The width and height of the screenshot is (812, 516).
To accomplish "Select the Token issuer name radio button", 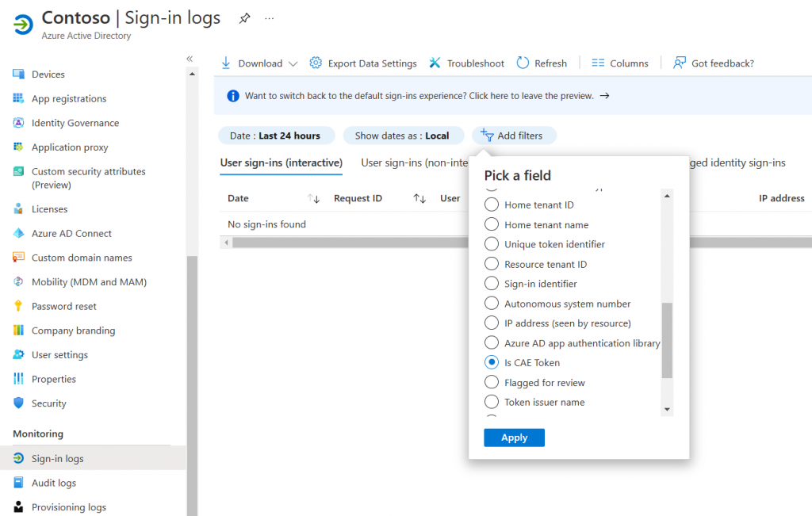I will point(492,402).
